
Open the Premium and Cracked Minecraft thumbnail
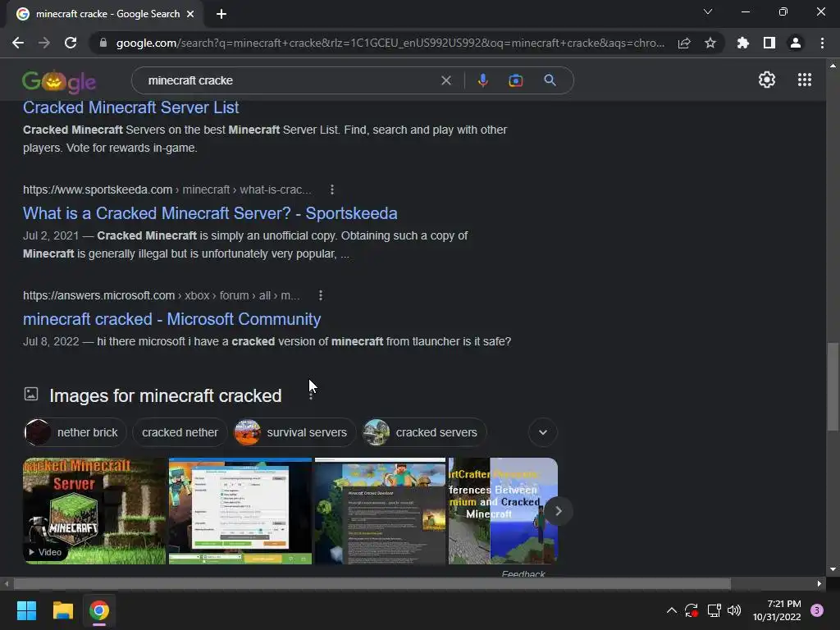496,510
